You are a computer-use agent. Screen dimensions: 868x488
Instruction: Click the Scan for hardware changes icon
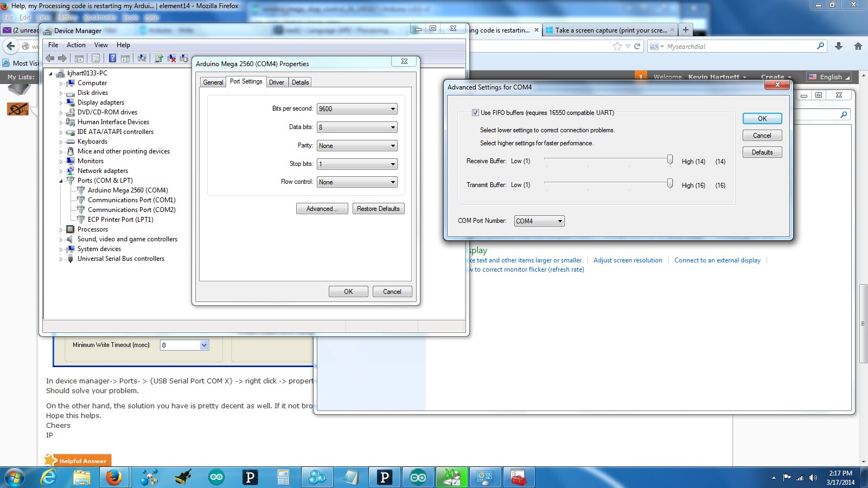coord(142,59)
